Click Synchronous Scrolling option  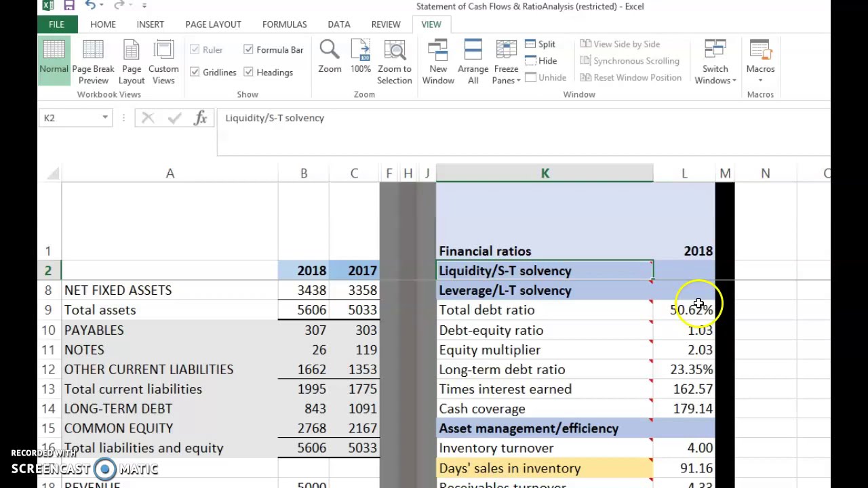pos(629,61)
